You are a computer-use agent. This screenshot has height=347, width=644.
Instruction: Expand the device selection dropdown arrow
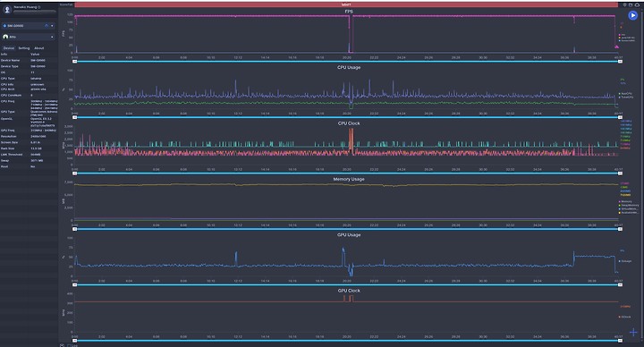click(52, 26)
